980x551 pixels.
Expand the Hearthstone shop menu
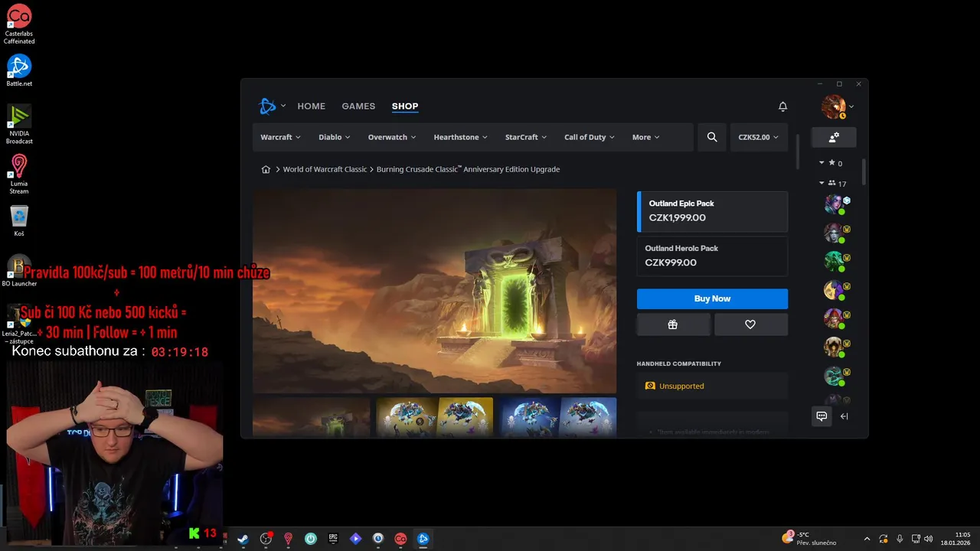coord(461,137)
